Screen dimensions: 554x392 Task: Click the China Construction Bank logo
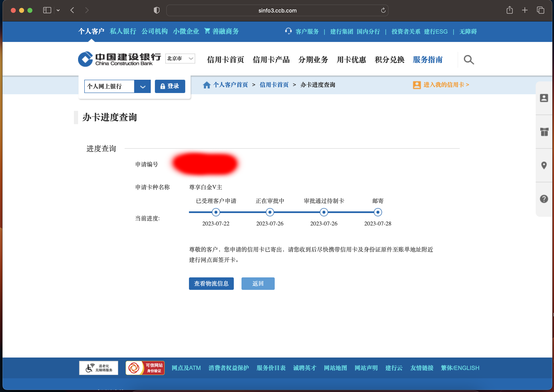[x=120, y=59]
